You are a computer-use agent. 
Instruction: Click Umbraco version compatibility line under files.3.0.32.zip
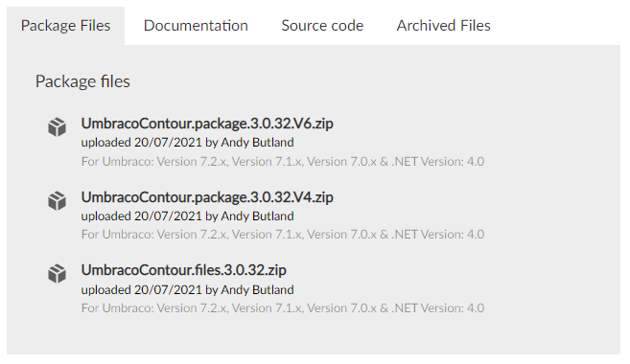[x=283, y=307]
